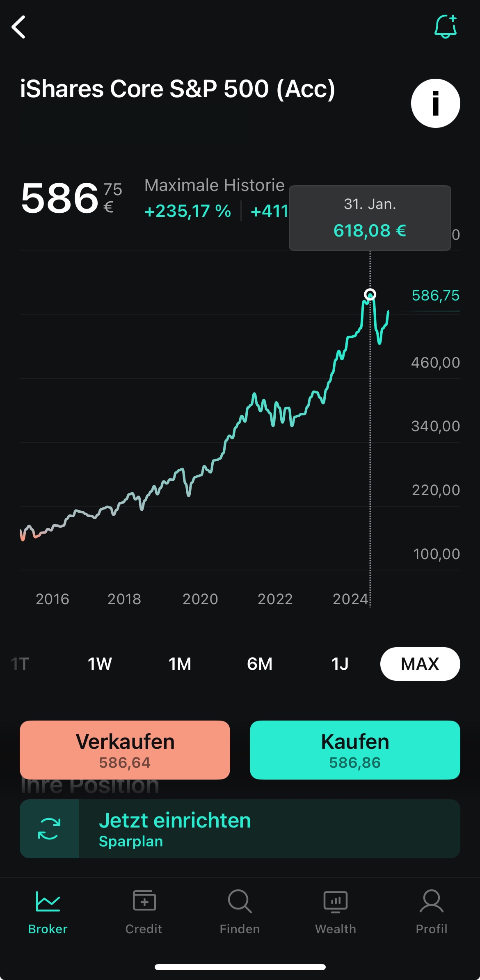Open the price alert bell icon
This screenshot has height=980, width=480.
click(x=445, y=27)
